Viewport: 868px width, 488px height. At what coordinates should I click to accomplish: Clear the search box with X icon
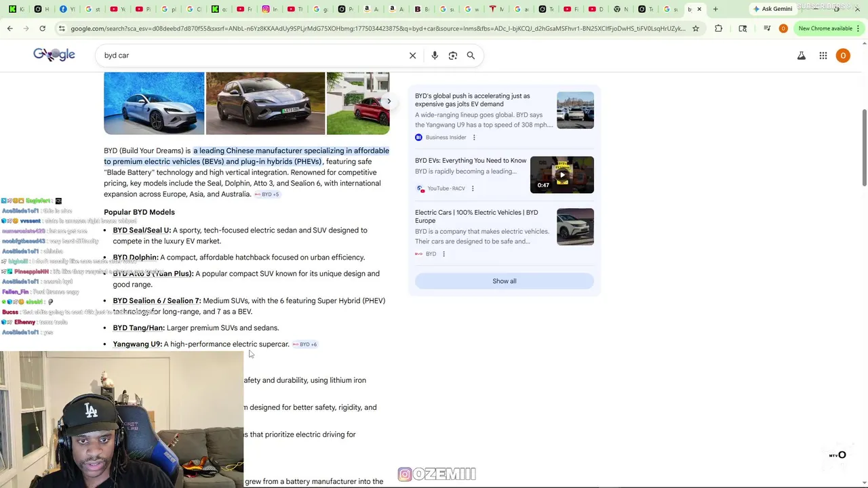pyautogui.click(x=412, y=56)
